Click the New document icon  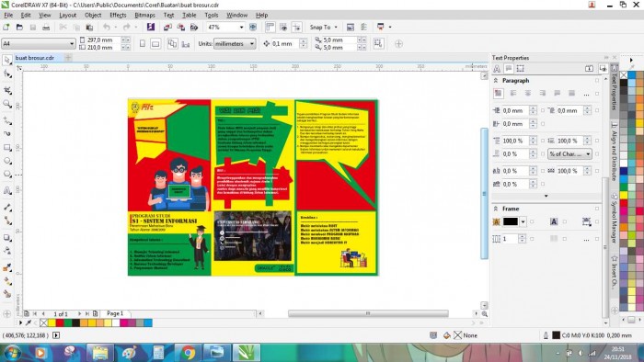click(x=6, y=27)
